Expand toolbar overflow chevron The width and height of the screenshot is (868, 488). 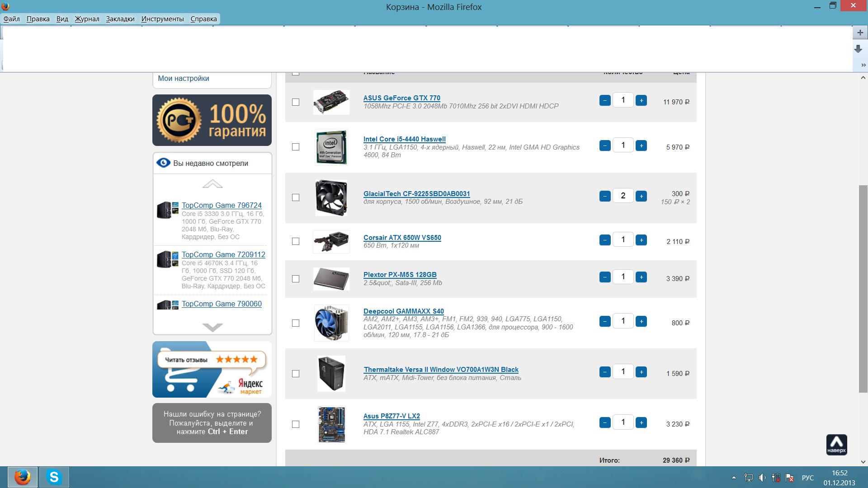click(863, 65)
